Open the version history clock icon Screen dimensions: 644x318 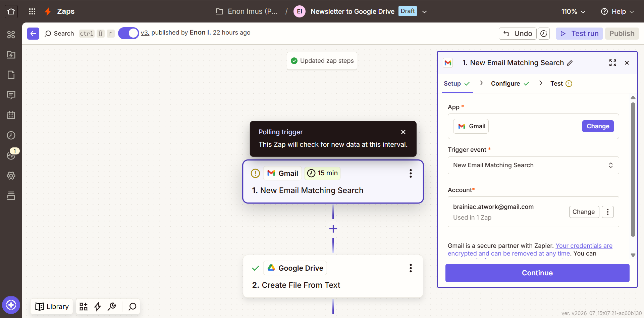coord(544,34)
